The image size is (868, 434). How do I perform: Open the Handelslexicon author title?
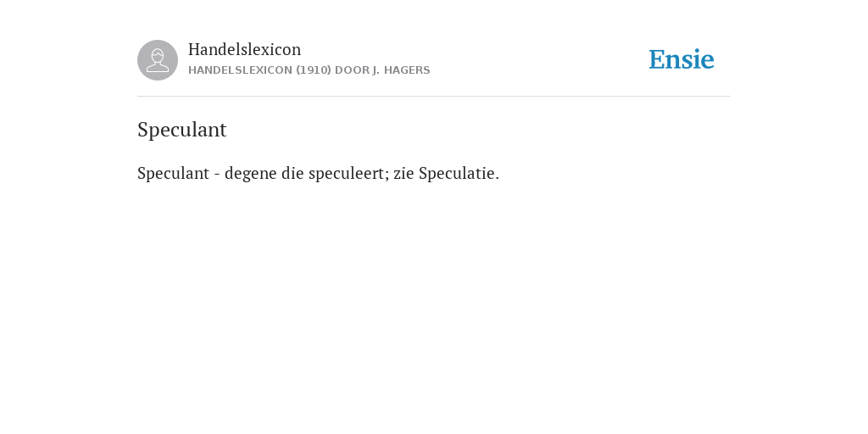pyautogui.click(x=245, y=49)
